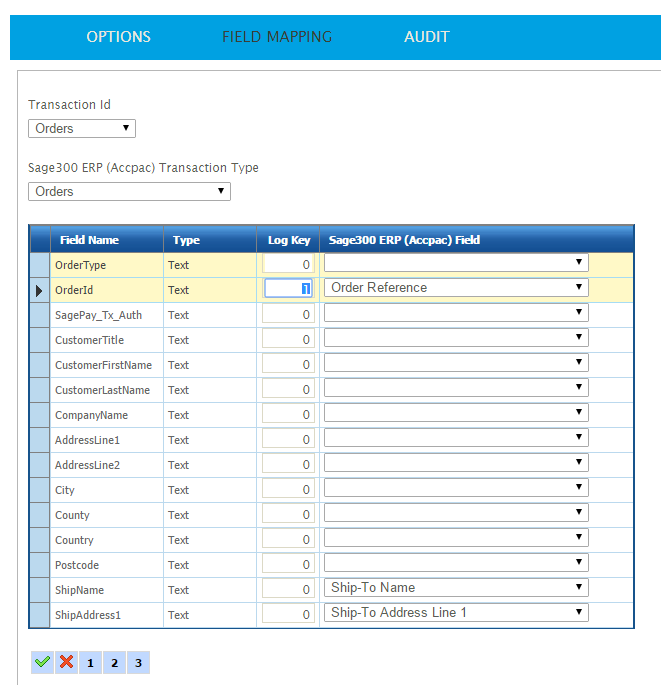
Task: Open the Sage300 field dropdown for Postcode
Action: pos(456,563)
